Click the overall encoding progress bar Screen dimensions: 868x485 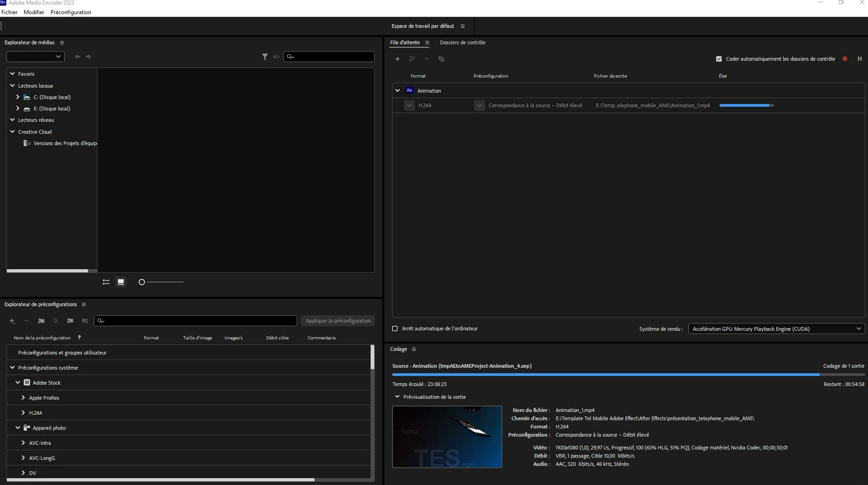click(x=628, y=375)
